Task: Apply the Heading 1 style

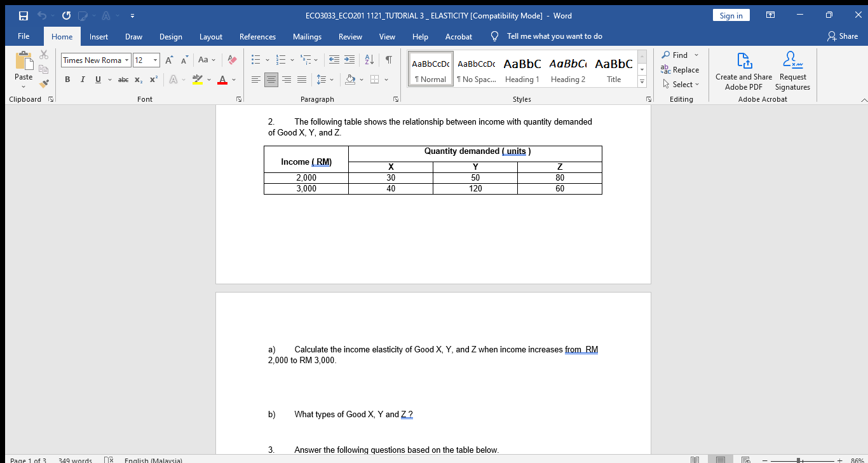Action: (522, 70)
